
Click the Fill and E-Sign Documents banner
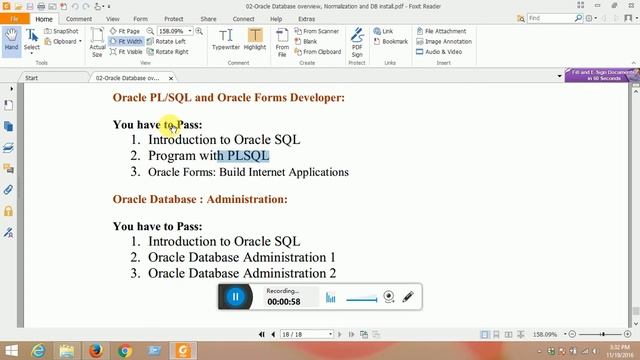(x=602, y=75)
